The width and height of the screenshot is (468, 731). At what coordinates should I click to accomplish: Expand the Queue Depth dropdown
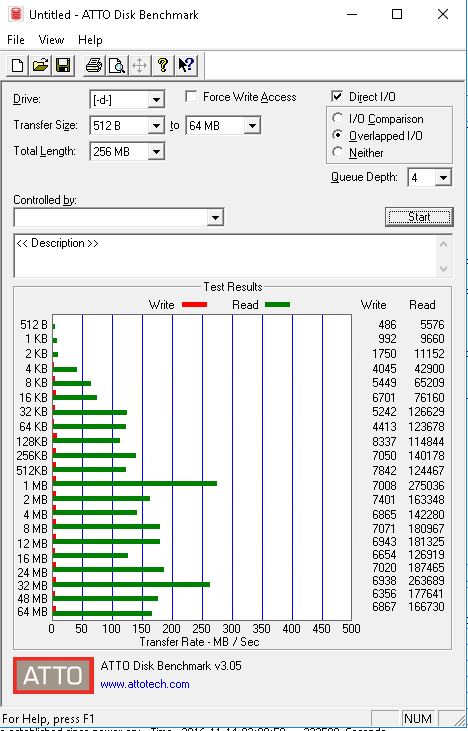coord(429,178)
